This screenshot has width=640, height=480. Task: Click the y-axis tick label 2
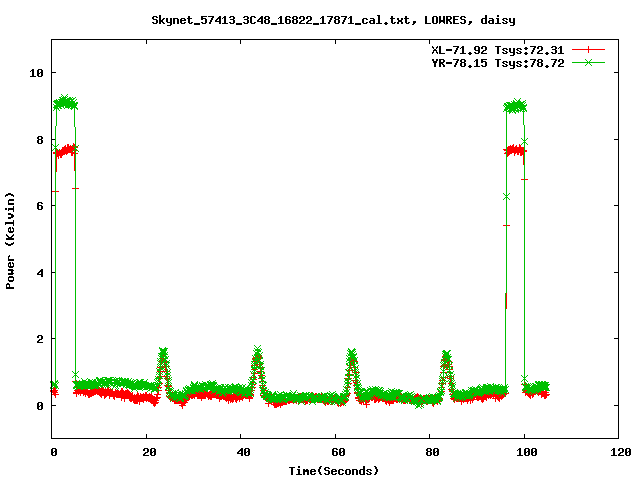point(40,339)
